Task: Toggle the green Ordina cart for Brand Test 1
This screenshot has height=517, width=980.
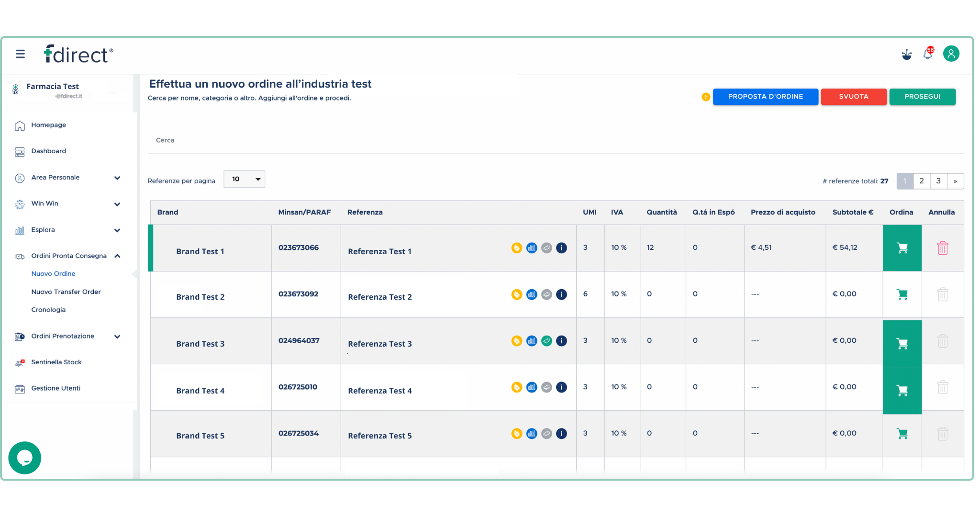Action: coord(902,248)
